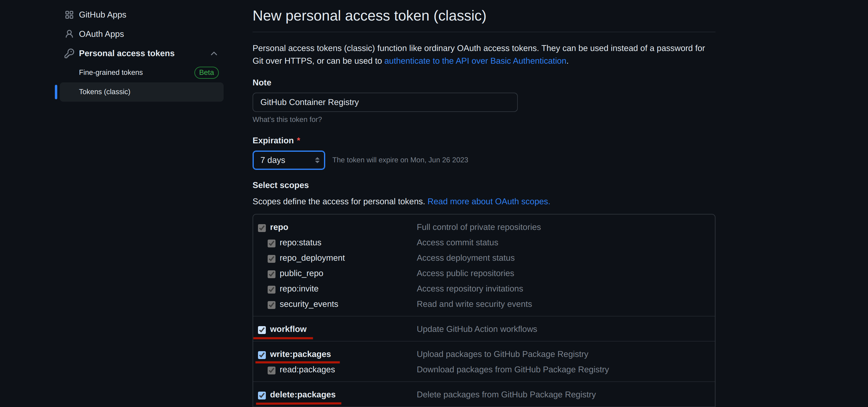Open the 7 days expiration dropdown
The width and height of the screenshot is (868, 407).
click(x=288, y=160)
